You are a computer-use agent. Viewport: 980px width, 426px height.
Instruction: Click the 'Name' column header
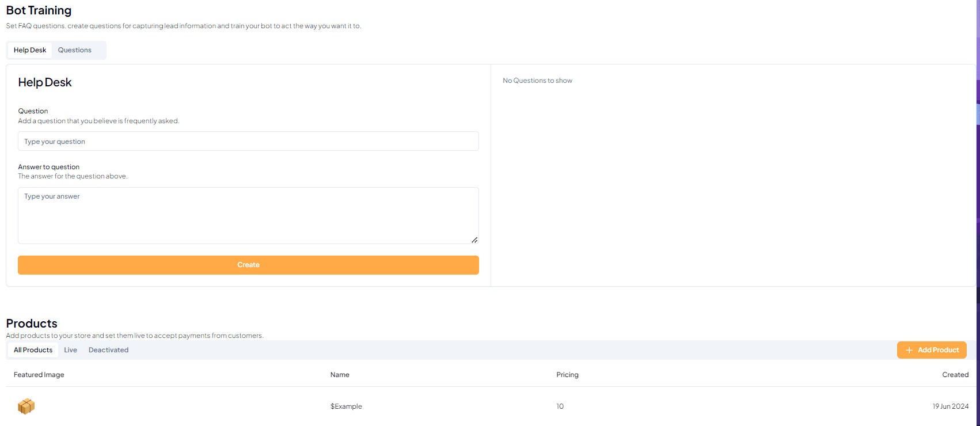[x=340, y=375]
